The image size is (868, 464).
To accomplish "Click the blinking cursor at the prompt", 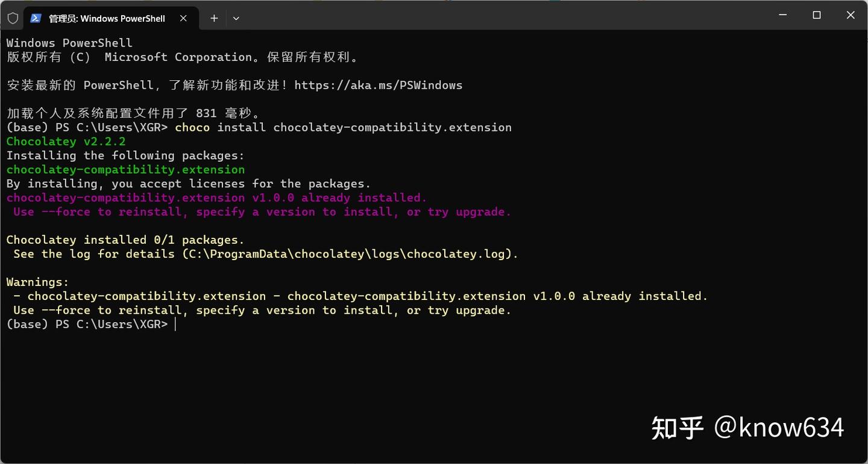I will (175, 324).
